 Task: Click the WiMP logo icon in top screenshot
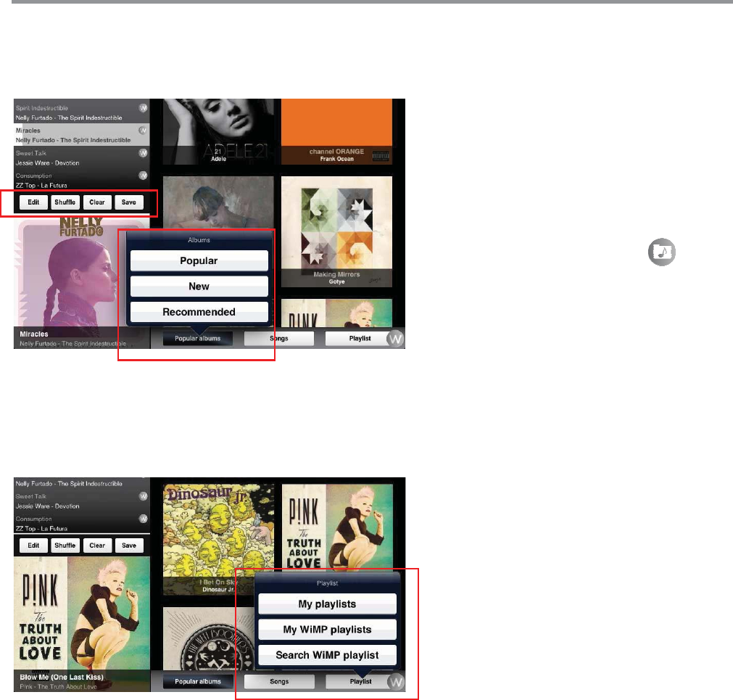point(395,339)
